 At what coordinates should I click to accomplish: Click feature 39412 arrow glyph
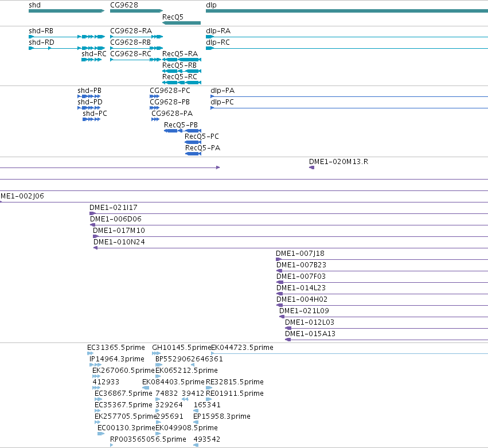tap(185, 400)
